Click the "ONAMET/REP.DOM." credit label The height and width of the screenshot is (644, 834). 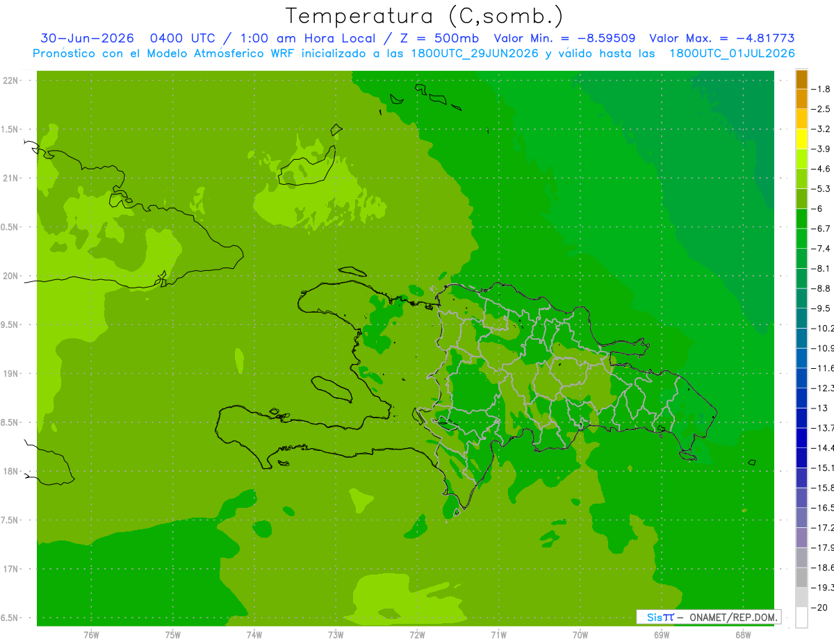pyautogui.click(x=734, y=617)
